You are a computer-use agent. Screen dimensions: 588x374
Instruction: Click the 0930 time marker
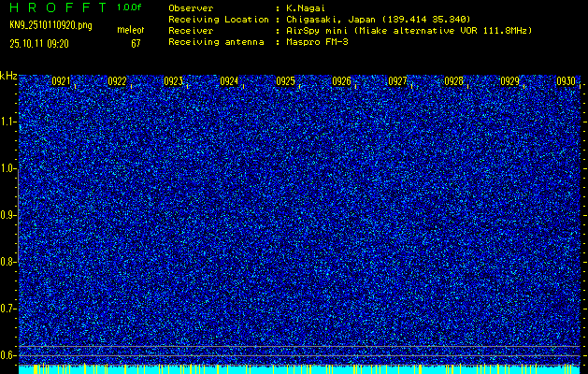(x=566, y=81)
